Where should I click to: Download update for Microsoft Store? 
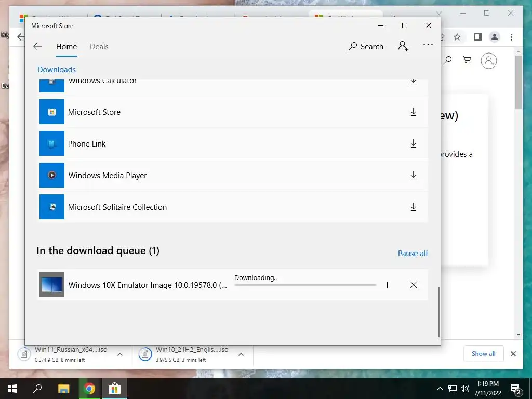pos(413,112)
